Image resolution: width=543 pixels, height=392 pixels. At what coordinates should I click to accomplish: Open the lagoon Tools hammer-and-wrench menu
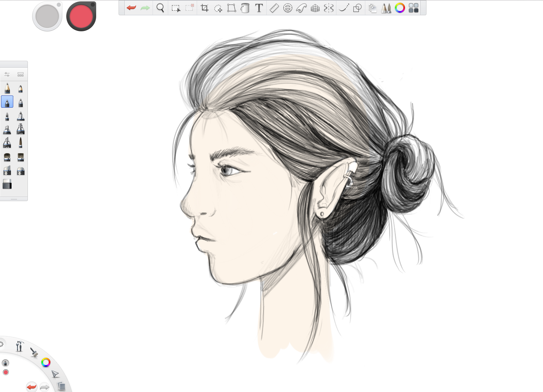tap(19, 346)
